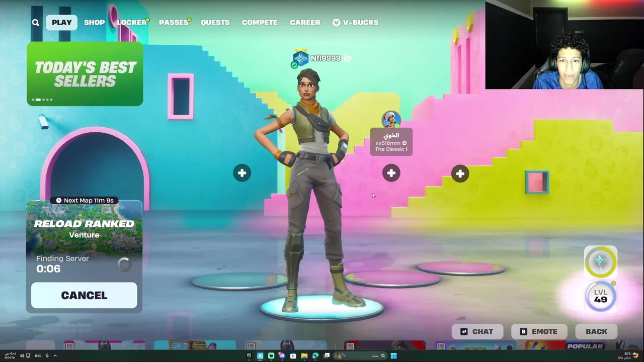644x362 pixels.
Task: Open the SHOP tab
Action: click(x=94, y=22)
